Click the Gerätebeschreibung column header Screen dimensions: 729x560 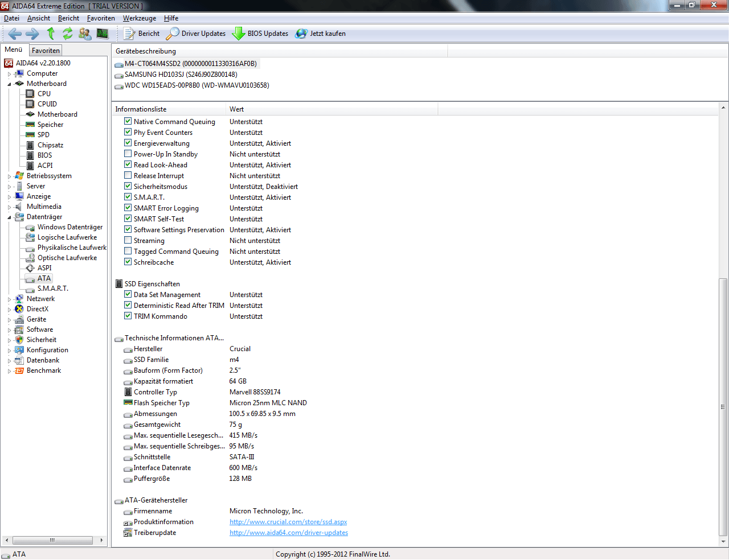279,51
